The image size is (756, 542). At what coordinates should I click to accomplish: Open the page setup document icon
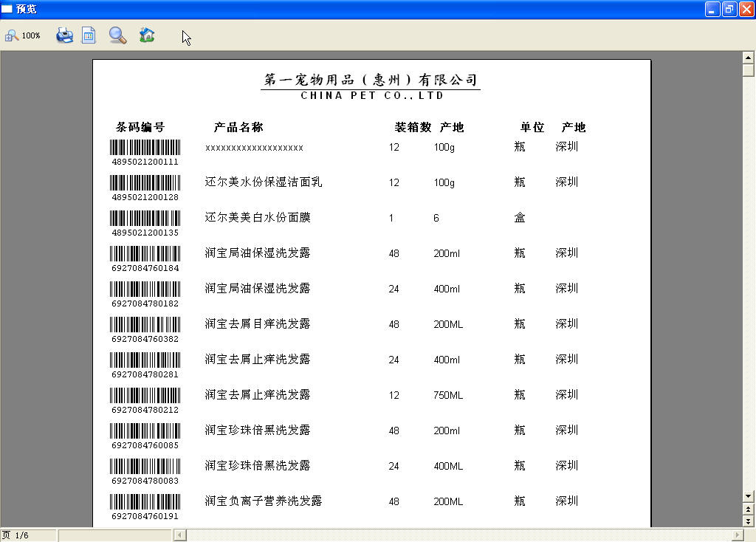coord(89,35)
